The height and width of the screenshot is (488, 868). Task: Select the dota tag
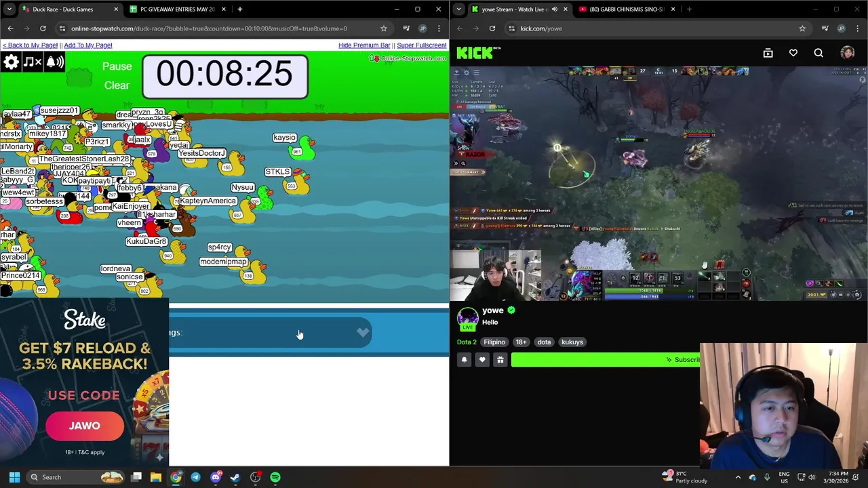pyautogui.click(x=544, y=342)
